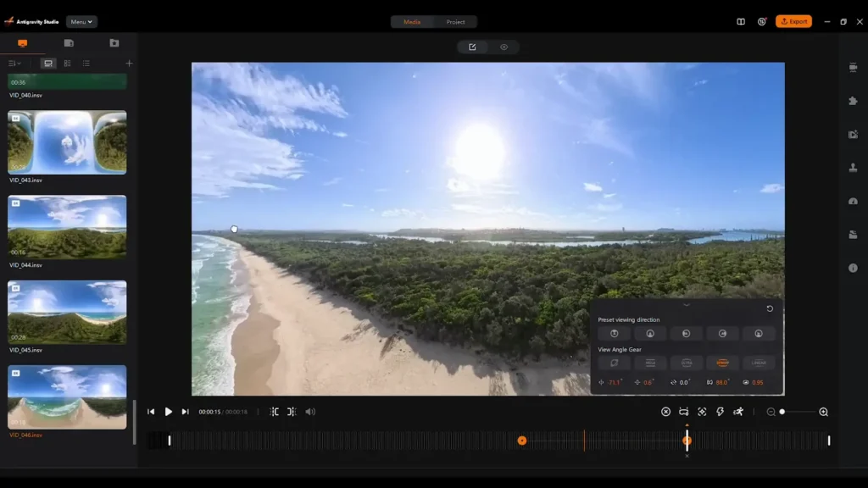Viewport: 868px width, 488px height.
Task: Select the LINEAR view angle gear
Action: (759, 363)
